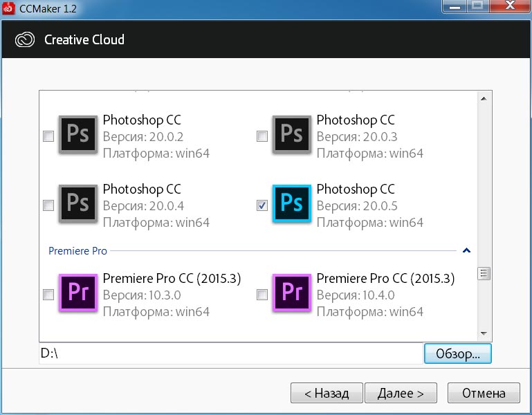Click the Photoshop CC 20.0.3 Ps icon

[x=292, y=134]
